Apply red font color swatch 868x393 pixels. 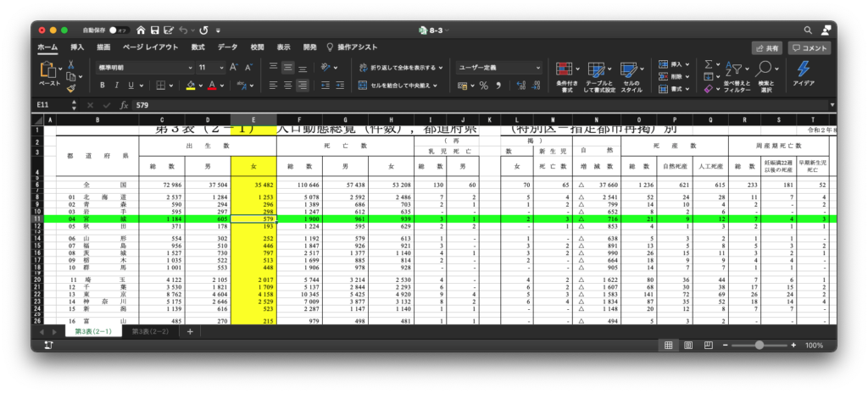(x=212, y=86)
